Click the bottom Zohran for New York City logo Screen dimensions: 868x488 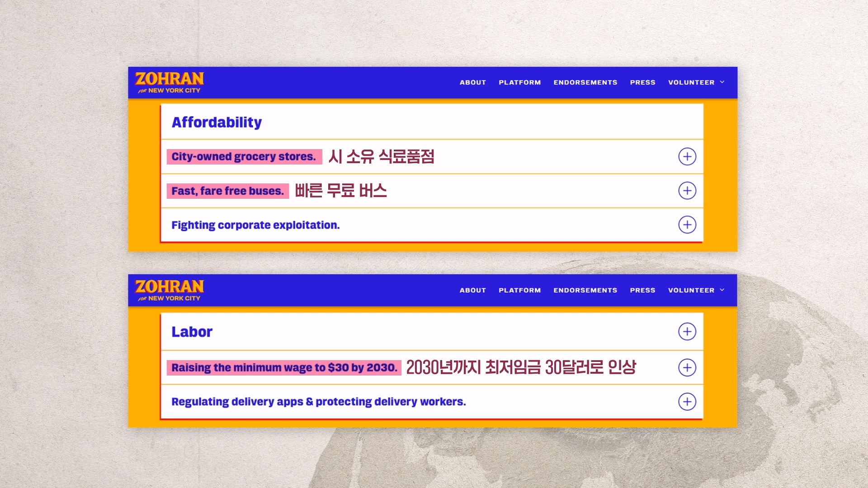pos(170,291)
